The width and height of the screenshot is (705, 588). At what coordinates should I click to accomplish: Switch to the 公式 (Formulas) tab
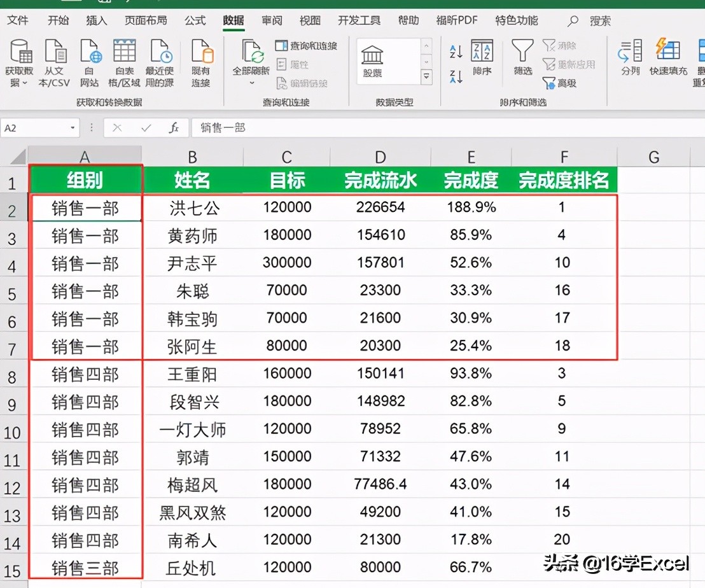coord(195,20)
